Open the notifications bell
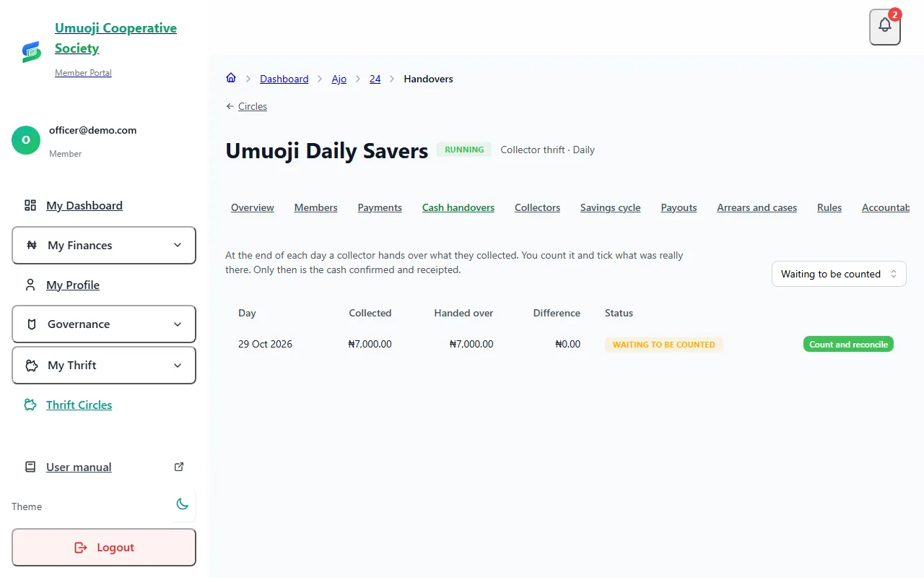 [x=885, y=27]
